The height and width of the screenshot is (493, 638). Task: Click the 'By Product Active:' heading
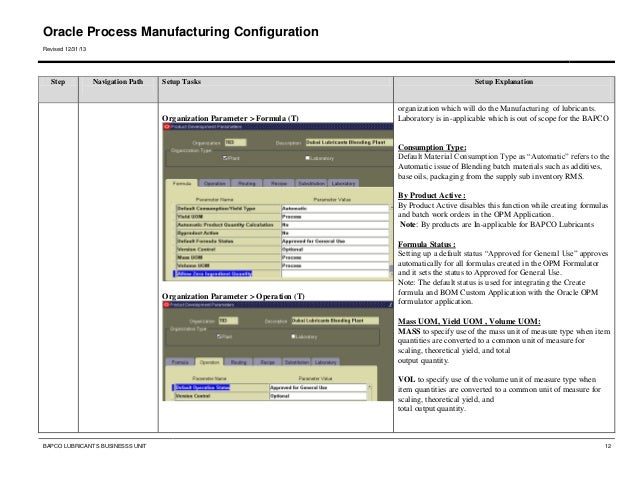tap(431, 195)
